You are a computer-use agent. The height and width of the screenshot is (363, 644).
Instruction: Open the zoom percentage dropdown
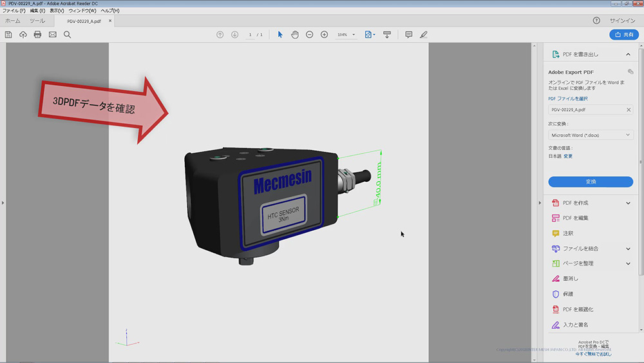354,35
